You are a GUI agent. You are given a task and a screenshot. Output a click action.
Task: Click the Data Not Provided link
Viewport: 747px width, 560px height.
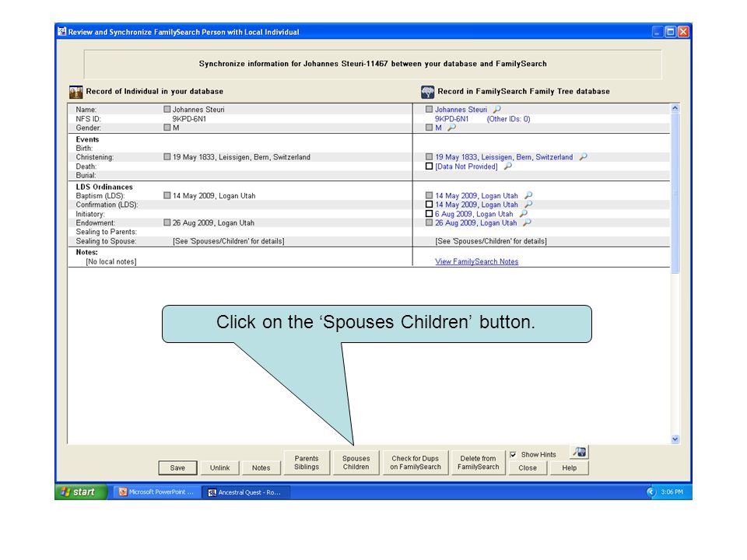pyautogui.click(x=466, y=166)
